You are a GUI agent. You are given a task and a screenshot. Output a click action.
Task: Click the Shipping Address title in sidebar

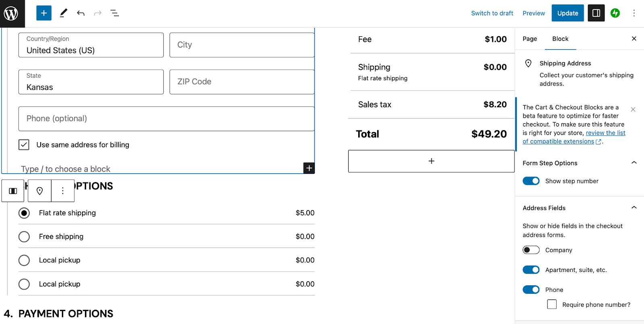[565, 63]
